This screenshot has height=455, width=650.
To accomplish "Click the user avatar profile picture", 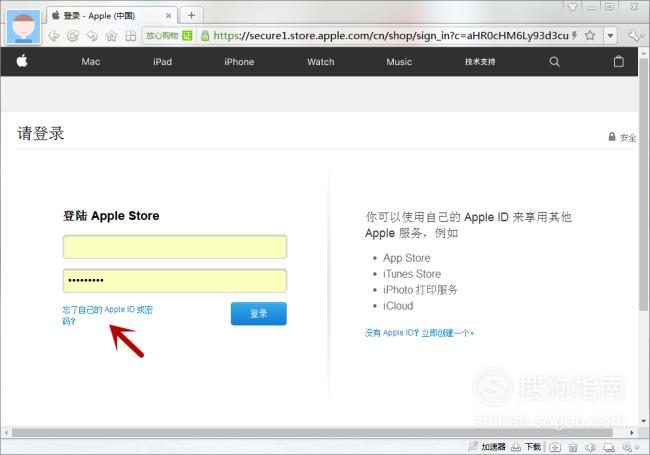I will tap(24, 27).
